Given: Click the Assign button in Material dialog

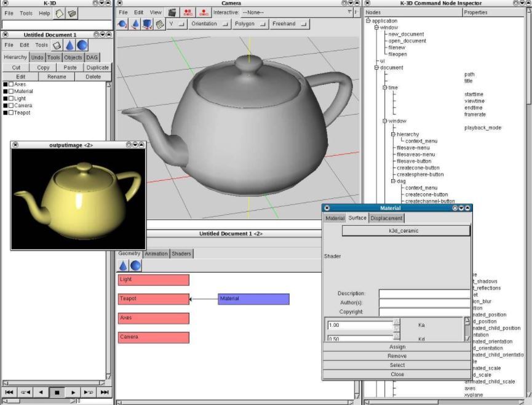Looking at the screenshot, I should click(x=397, y=347).
